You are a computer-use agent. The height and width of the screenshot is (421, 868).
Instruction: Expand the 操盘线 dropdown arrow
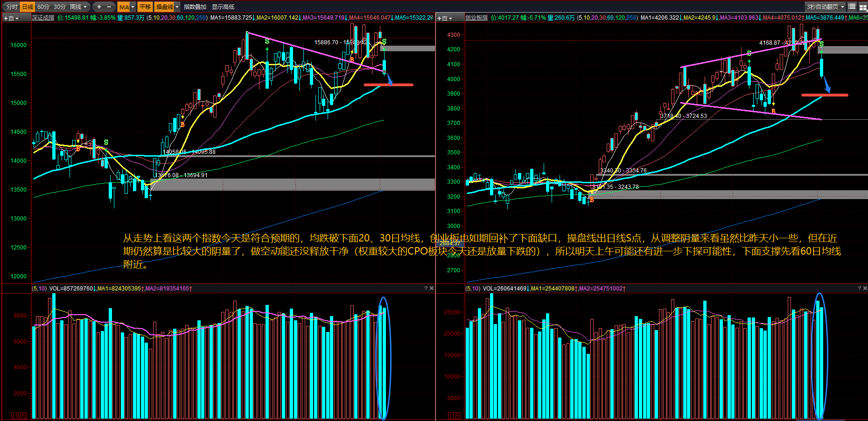pos(177,7)
